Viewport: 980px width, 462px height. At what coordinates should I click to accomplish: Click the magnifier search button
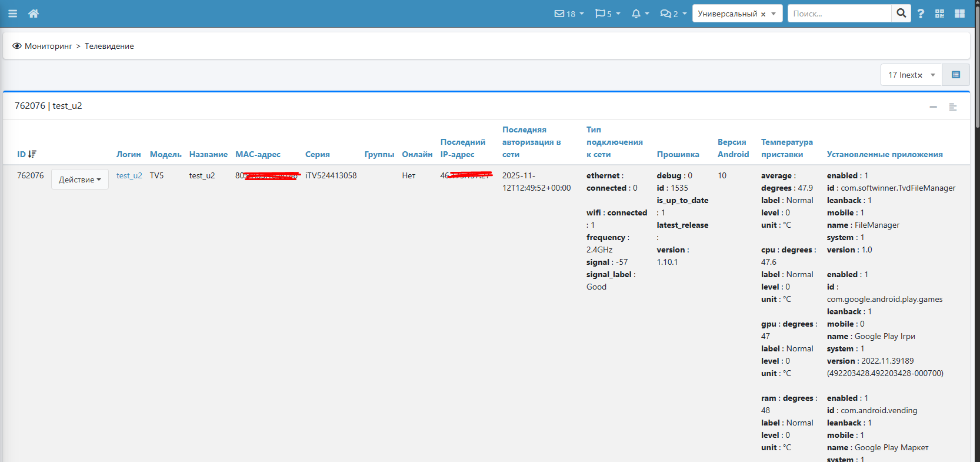[x=901, y=14]
